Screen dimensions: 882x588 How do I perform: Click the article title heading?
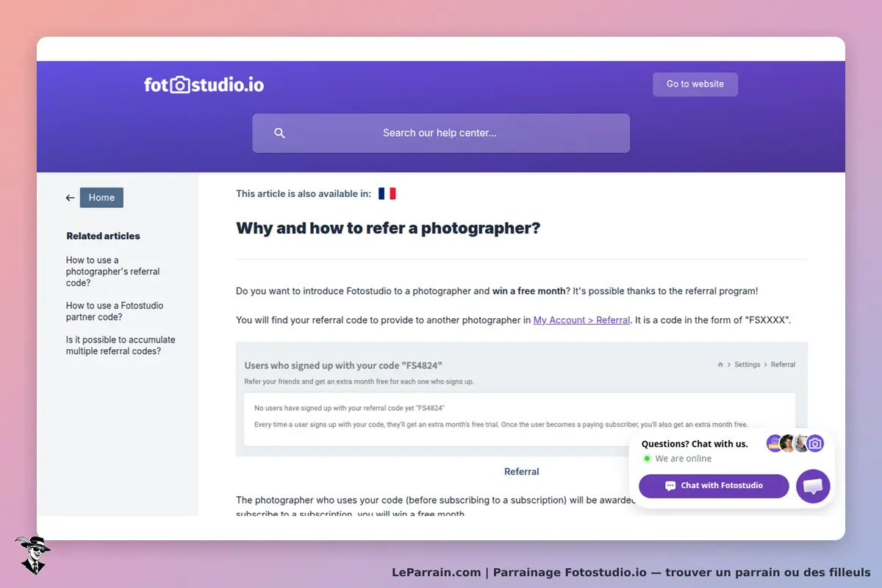(x=388, y=228)
